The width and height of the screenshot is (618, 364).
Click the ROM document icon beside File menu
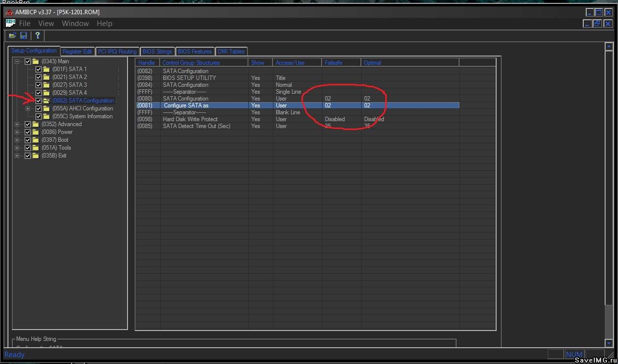(x=10, y=23)
